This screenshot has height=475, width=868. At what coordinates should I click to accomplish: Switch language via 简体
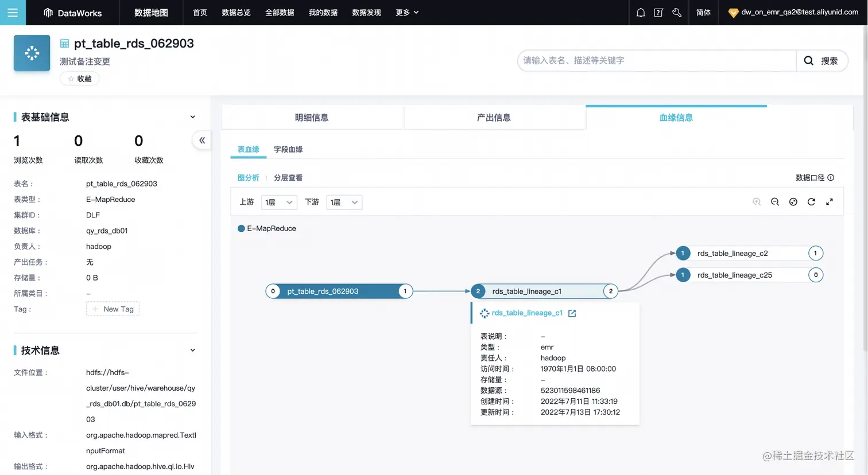pos(703,13)
